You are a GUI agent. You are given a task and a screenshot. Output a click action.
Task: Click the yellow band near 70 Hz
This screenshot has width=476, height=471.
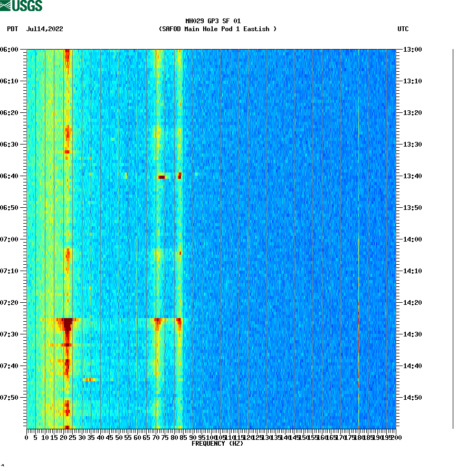tap(159, 237)
